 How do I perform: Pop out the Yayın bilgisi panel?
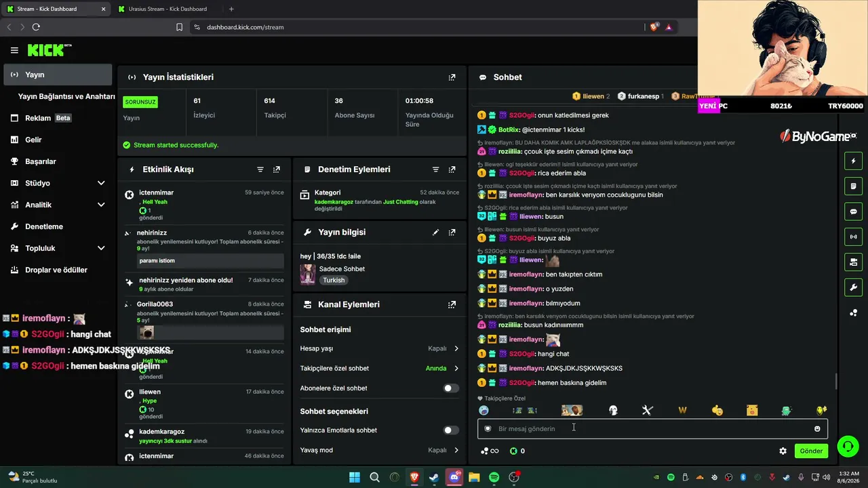click(452, 232)
